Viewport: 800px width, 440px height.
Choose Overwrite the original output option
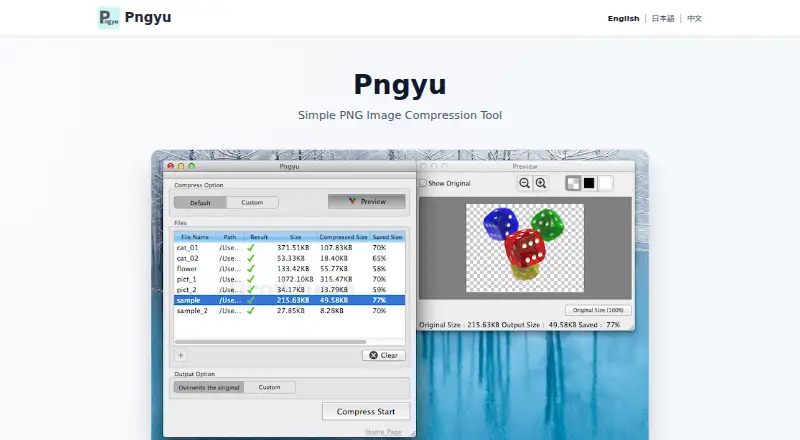pyautogui.click(x=209, y=387)
